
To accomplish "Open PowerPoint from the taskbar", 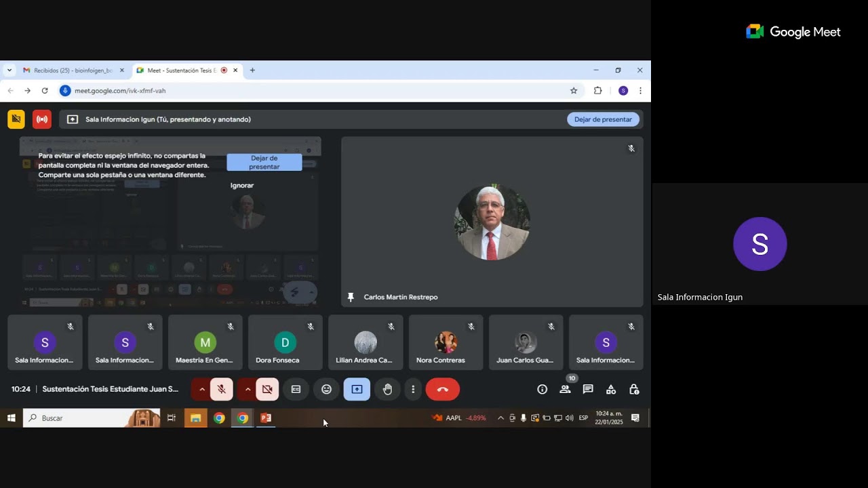I will [266, 418].
